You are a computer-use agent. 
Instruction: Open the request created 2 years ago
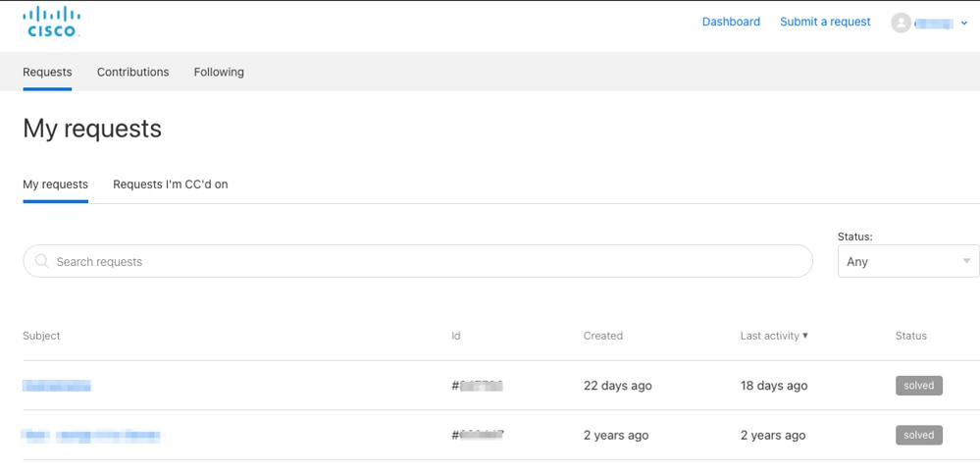[x=92, y=435]
